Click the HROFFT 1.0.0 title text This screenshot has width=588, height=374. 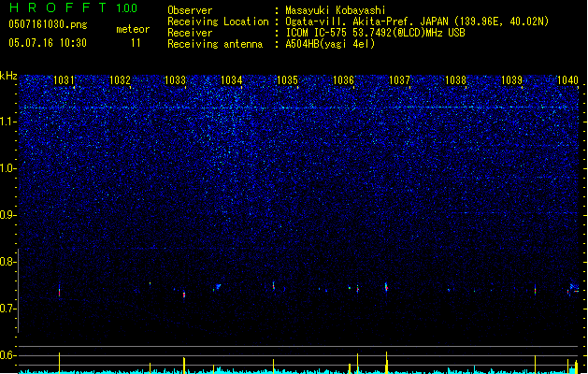coord(73,7)
